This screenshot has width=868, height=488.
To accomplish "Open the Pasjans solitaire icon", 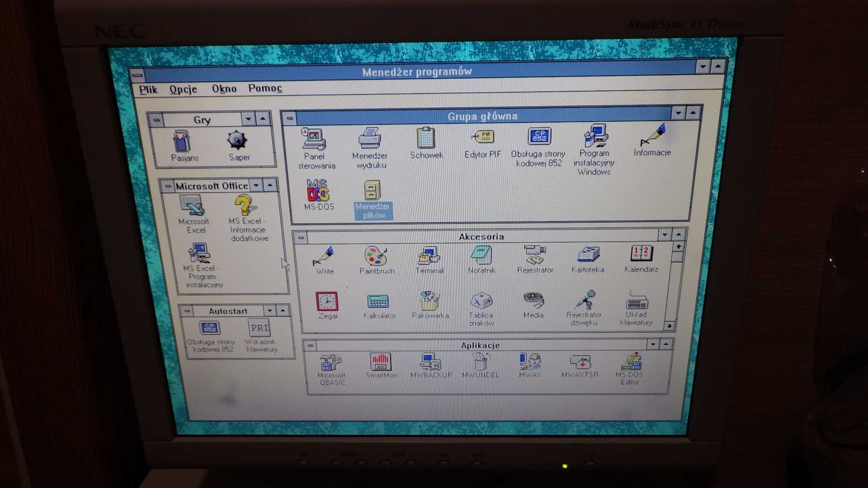I will 182,141.
